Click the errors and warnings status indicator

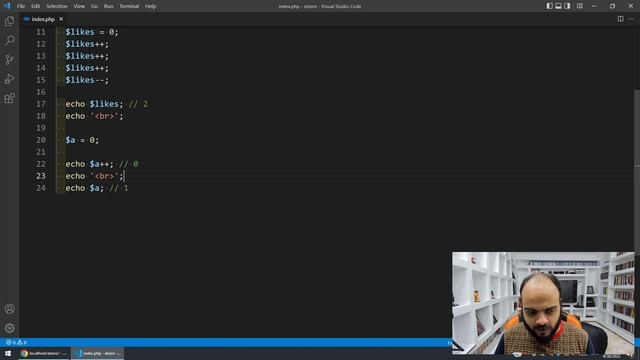(16, 342)
